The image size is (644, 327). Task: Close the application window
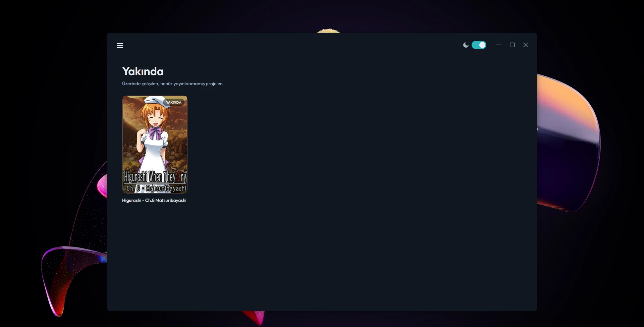526,45
